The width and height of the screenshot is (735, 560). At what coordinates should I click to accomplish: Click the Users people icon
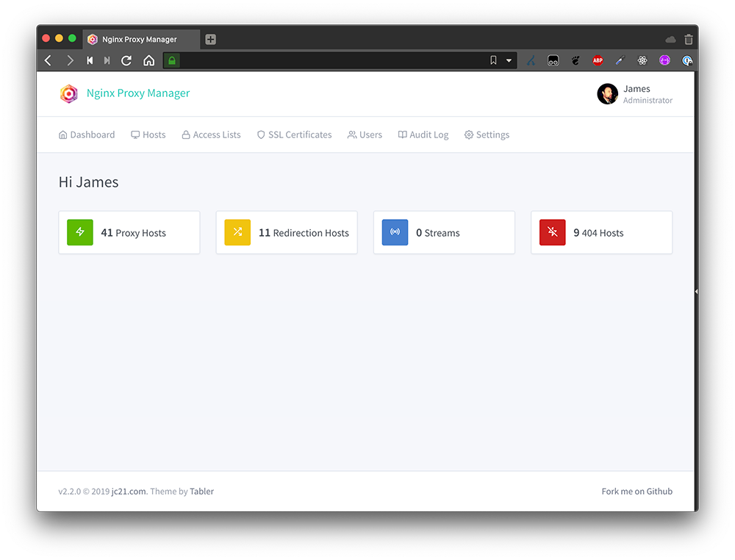[x=351, y=134]
